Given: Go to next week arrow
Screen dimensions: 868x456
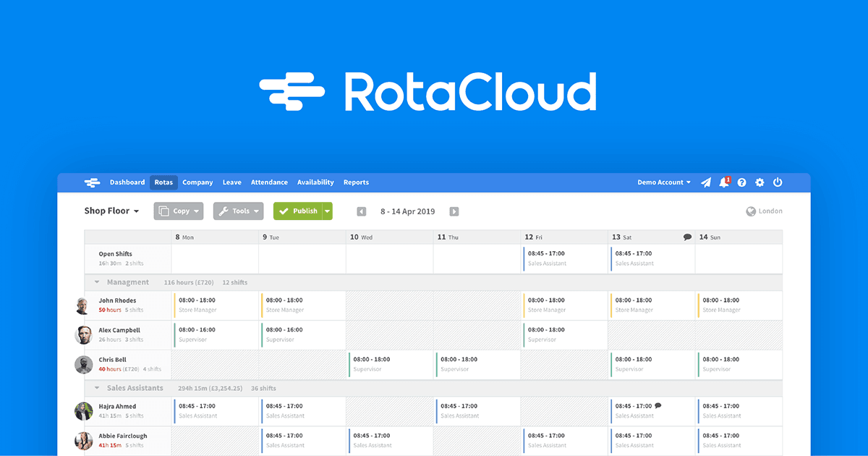Looking at the screenshot, I should (x=454, y=211).
